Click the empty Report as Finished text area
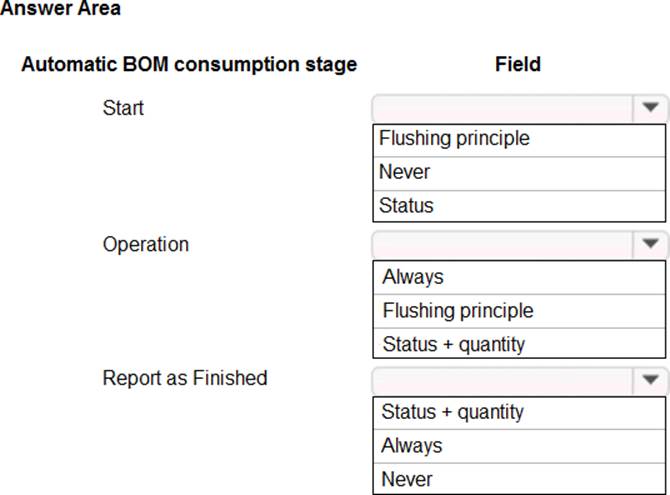670x495 pixels. (501, 380)
